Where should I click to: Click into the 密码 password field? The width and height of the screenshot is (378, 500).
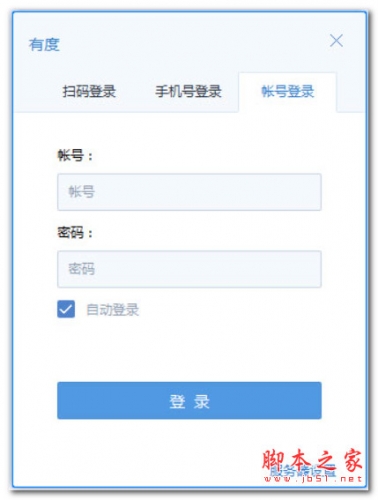189,269
